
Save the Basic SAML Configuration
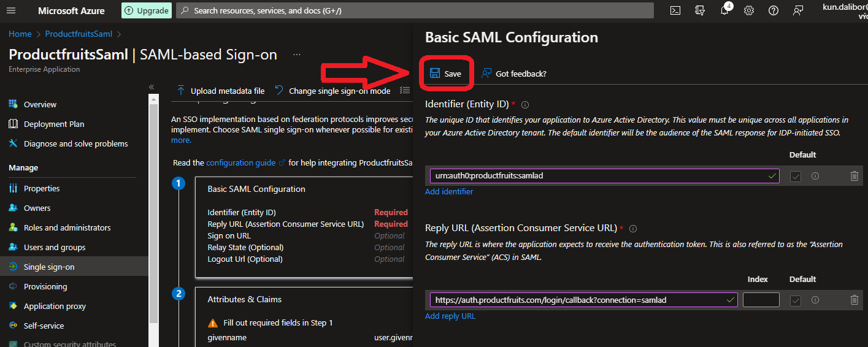(x=446, y=74)
